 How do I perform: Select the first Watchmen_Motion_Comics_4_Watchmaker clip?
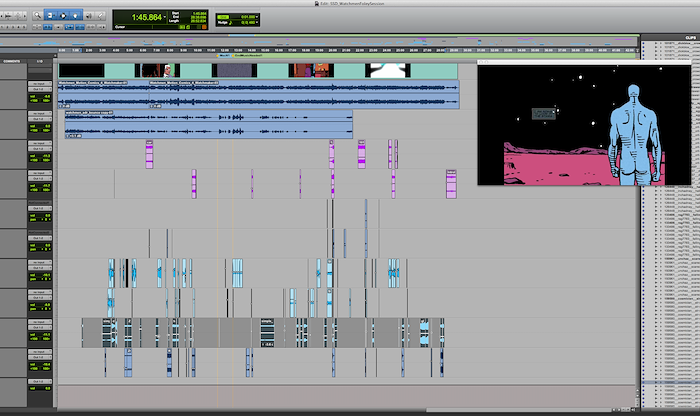click(104, 94)
